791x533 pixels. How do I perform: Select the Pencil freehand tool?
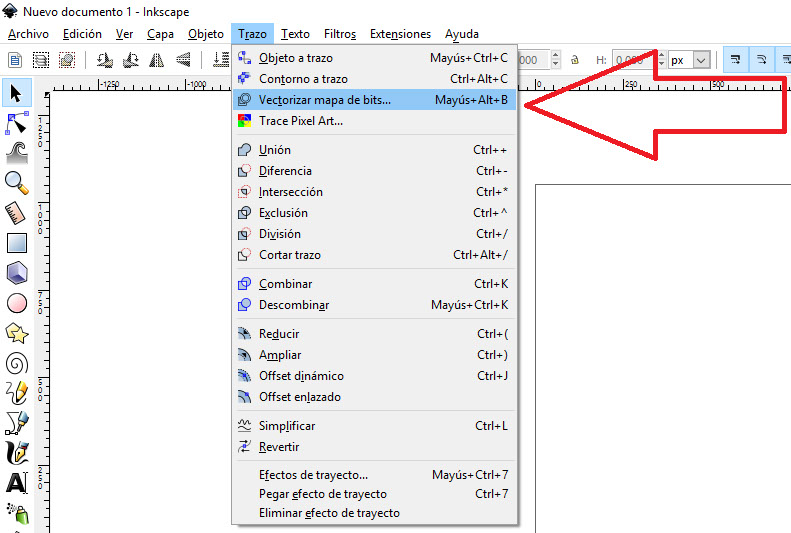pyautogui.click(x=17, y=393)
